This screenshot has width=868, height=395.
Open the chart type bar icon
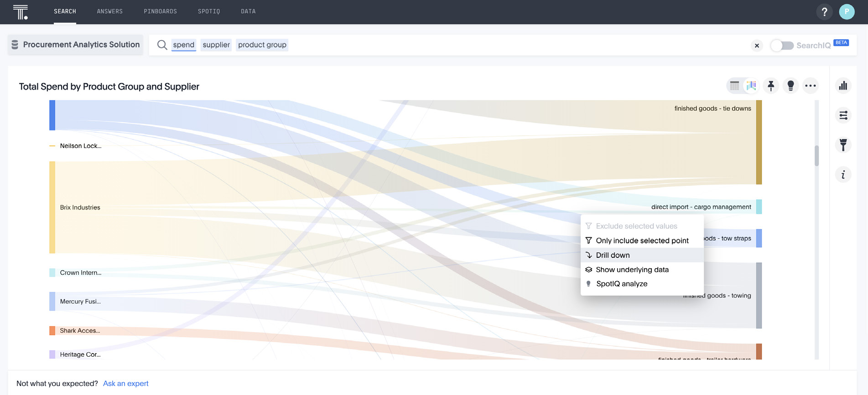(x=843, y=86)
